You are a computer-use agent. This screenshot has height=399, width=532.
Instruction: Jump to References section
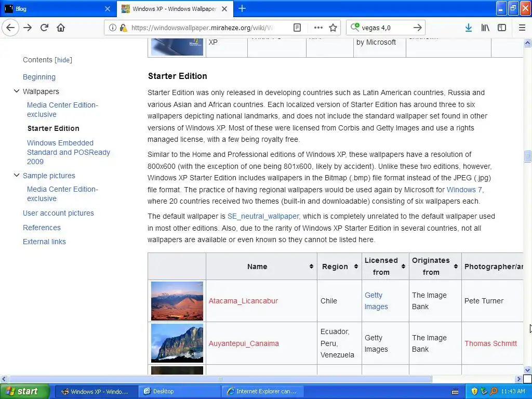coord(42,228)
